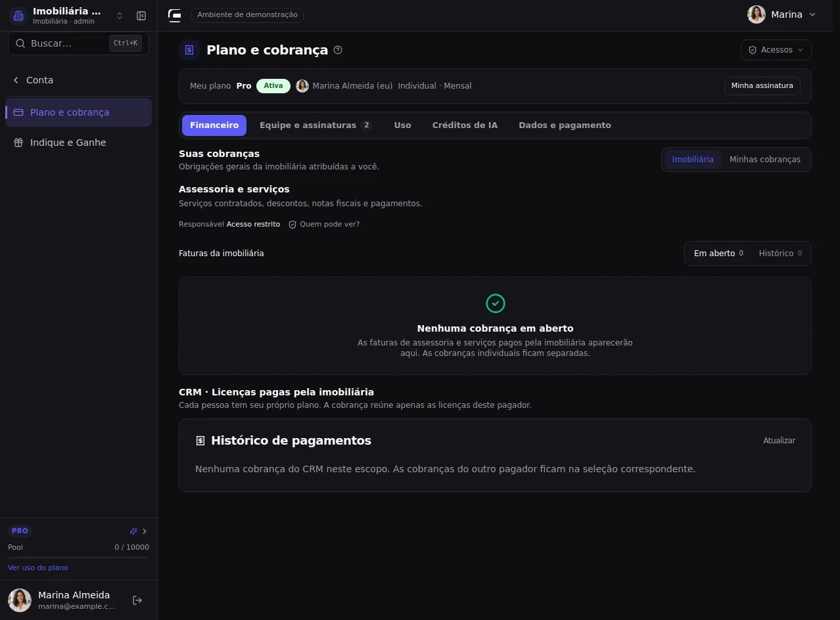Click the Pool usage progress bar

(x=78, y=558)
